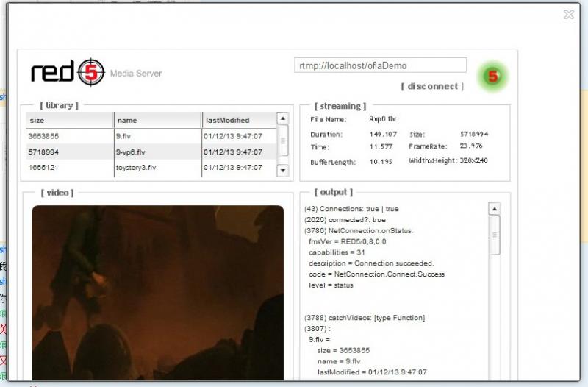Image resolution: width=588 pixels, height=387 pixels.
Task: Click size value 1665121 in library
Action: coord(43,168)
